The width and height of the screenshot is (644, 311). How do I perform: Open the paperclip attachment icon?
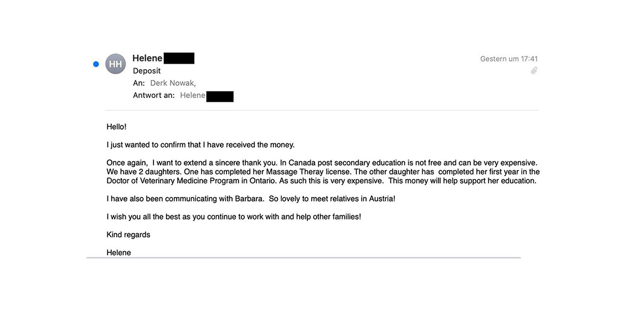pyautogui.click(x=534, y=70)
